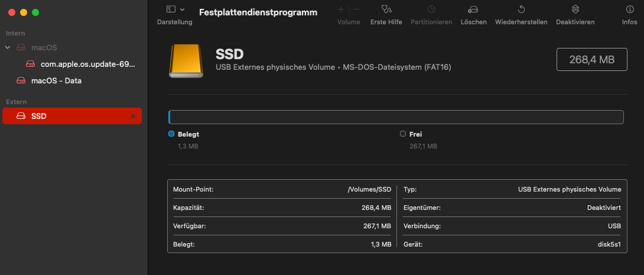Click the sidebar layout icon in toolbar
The image size is (644, 275).
[171, 9]
